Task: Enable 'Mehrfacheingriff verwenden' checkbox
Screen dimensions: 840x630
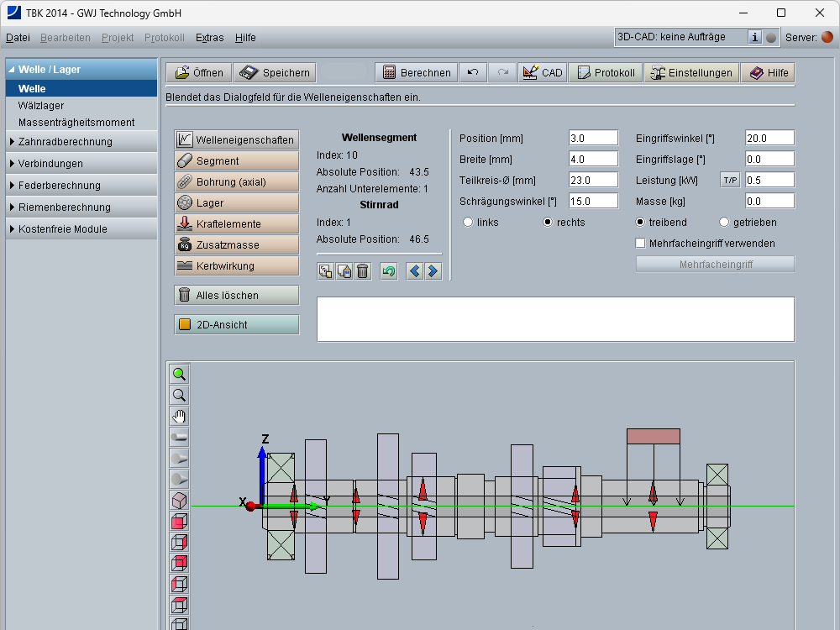Action: 641,244
